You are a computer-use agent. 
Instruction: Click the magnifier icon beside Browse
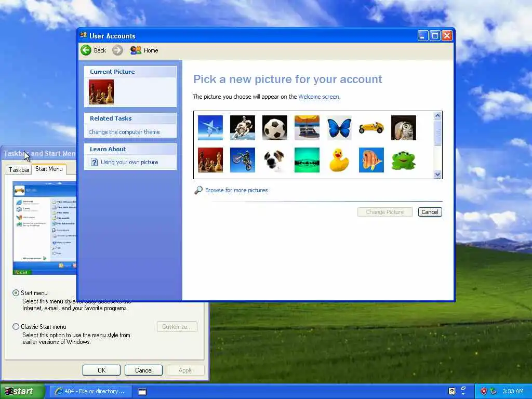pos(198,190)
